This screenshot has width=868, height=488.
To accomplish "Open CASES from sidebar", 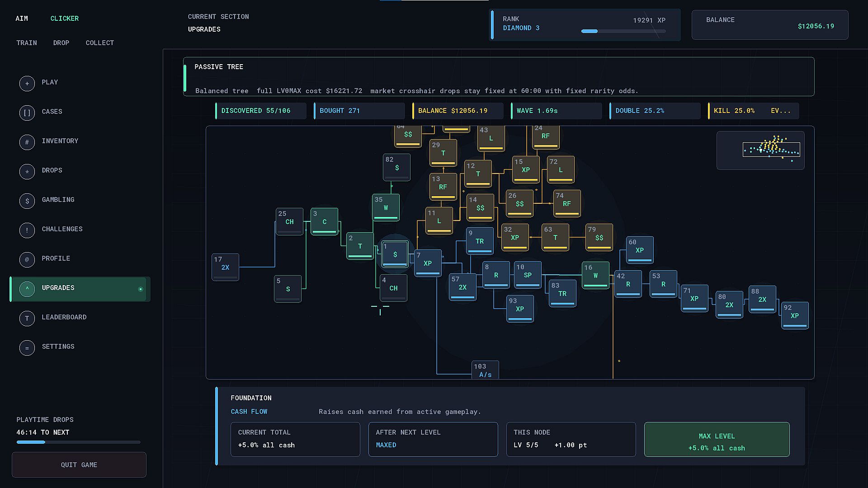I will pyautogui.click(x=80, y=113).
